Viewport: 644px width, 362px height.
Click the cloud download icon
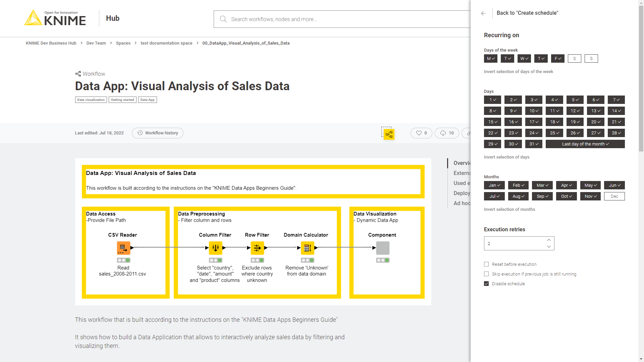coord(443,133)
